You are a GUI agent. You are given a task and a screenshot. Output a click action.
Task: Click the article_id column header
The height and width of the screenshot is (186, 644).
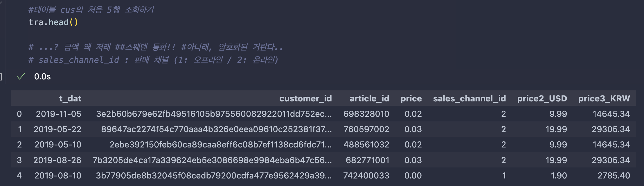[369, 99]
